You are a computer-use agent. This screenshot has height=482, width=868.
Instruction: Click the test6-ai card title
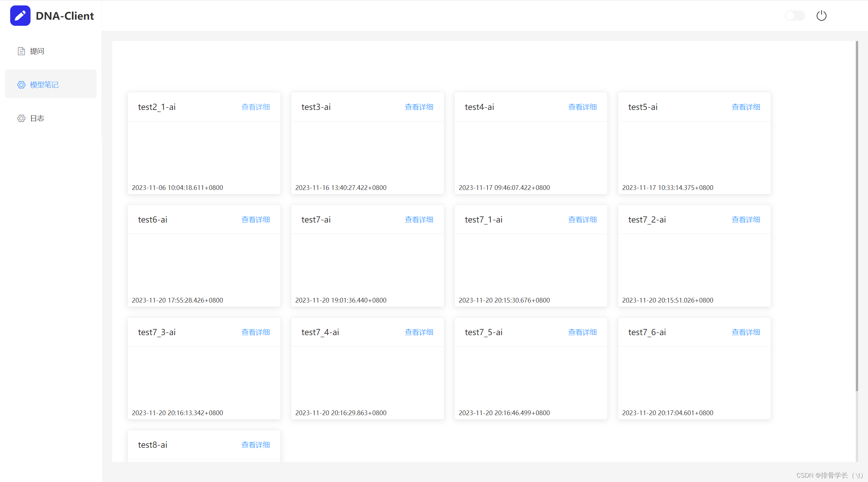153,220
